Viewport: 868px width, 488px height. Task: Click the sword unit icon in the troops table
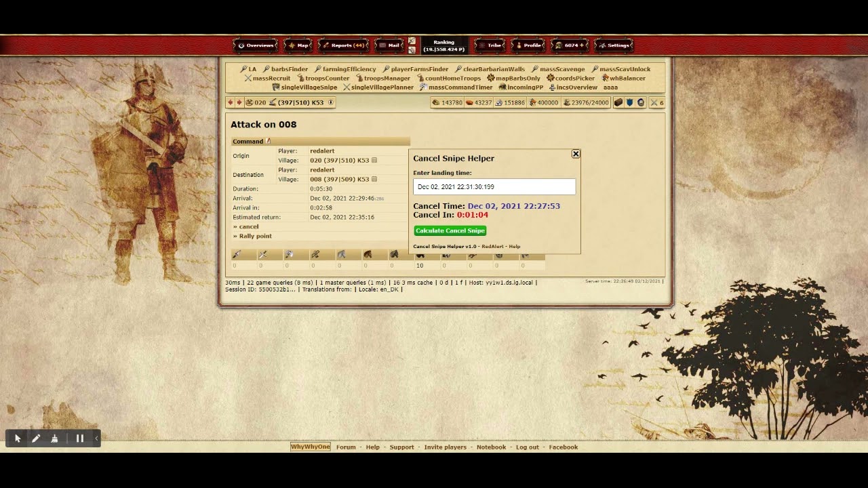click(x=262, y=255)
